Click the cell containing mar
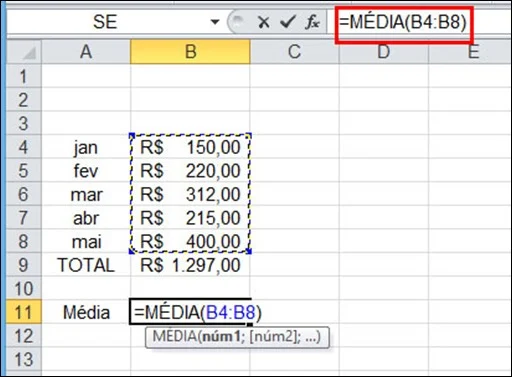The image size is (512, 377). tap(86, 194)
